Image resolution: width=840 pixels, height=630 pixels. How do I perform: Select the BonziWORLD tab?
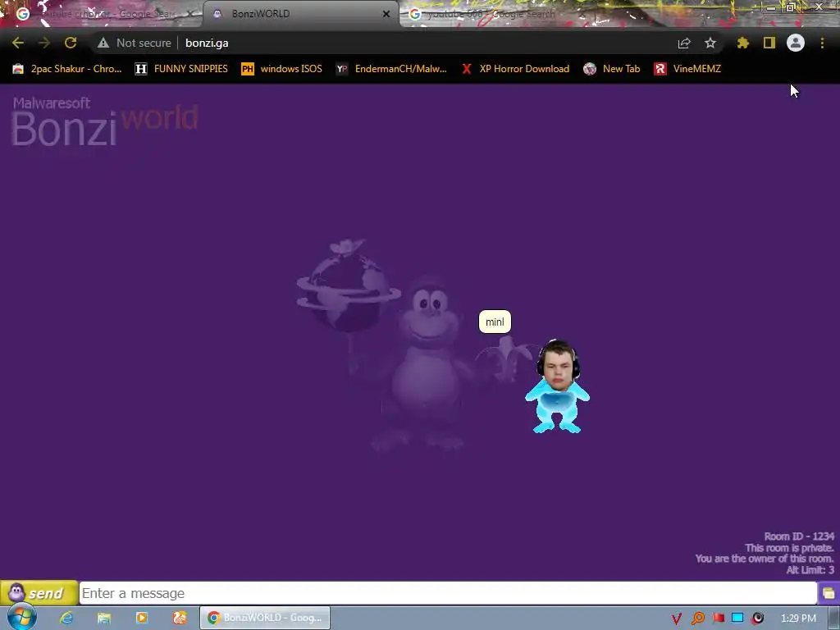(x=300, y=14)
